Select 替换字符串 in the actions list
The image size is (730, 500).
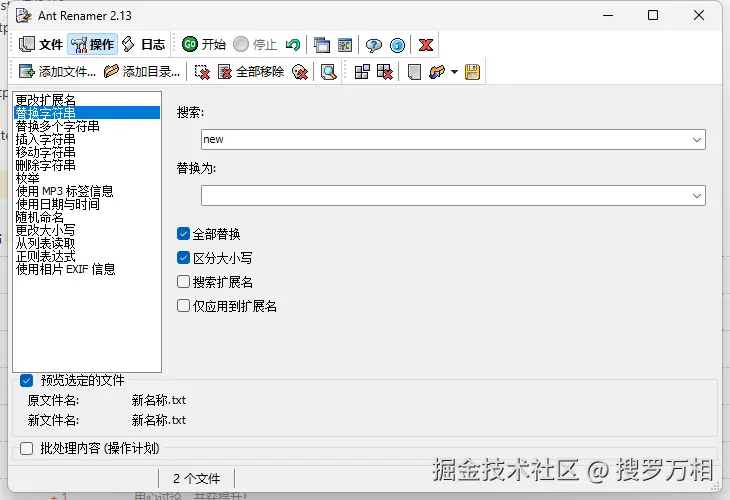click(x=87, y=113)
